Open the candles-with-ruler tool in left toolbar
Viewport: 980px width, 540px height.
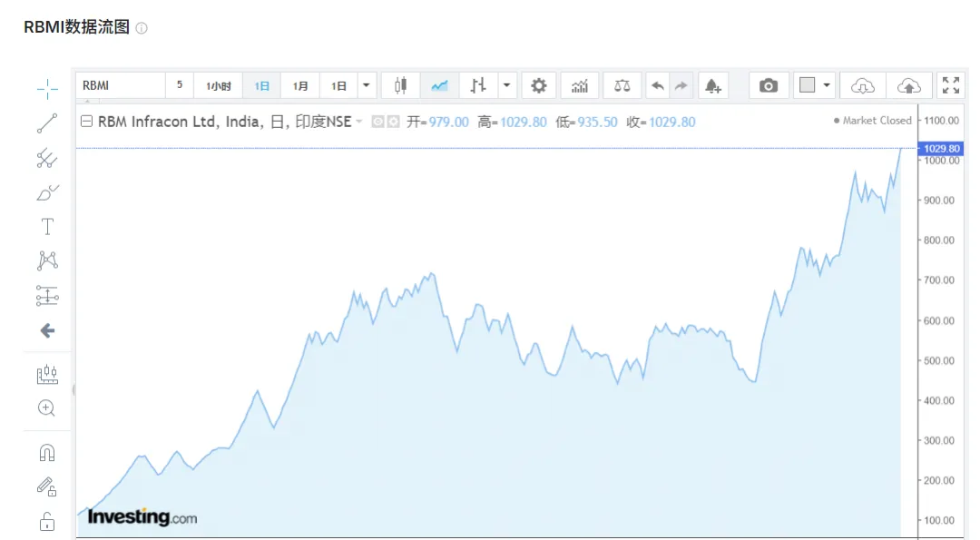point(47,375)
